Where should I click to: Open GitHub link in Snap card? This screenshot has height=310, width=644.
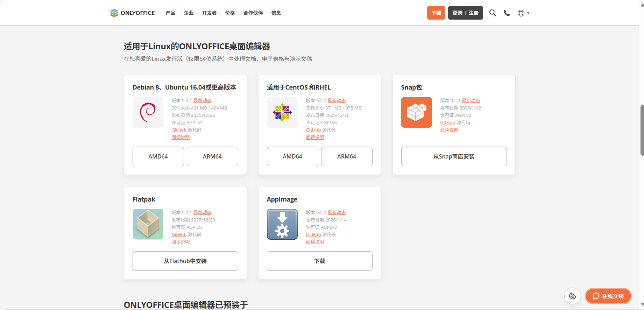[x=447, y=123]
